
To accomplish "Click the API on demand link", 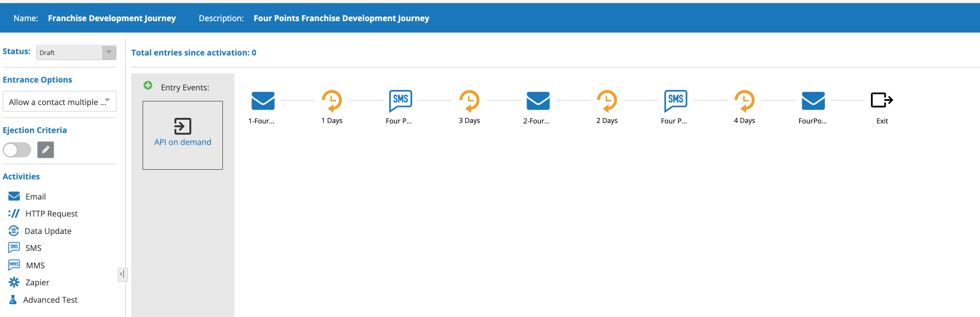I will click(183, 142).
